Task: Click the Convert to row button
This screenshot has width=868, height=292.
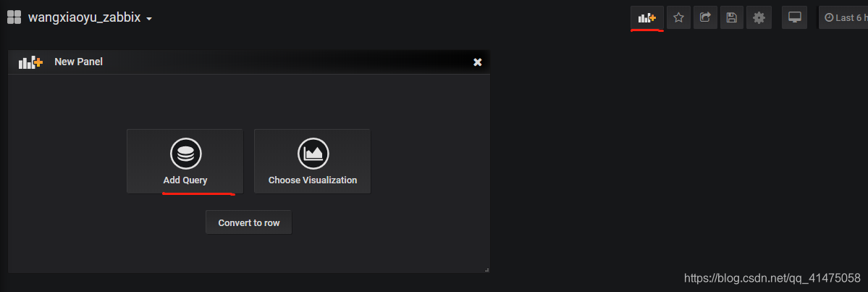Action: pos(248,222)
